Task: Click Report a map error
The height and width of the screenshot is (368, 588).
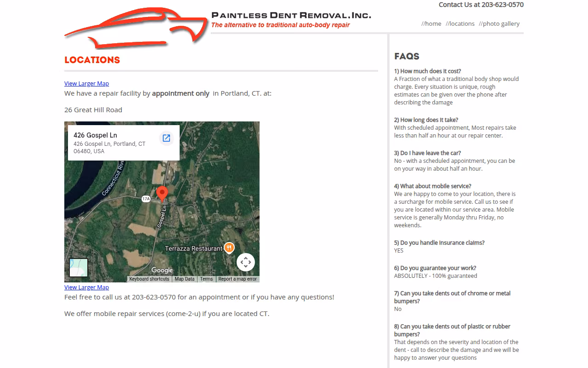Action: pyautogui.click(x=237, y=279)
